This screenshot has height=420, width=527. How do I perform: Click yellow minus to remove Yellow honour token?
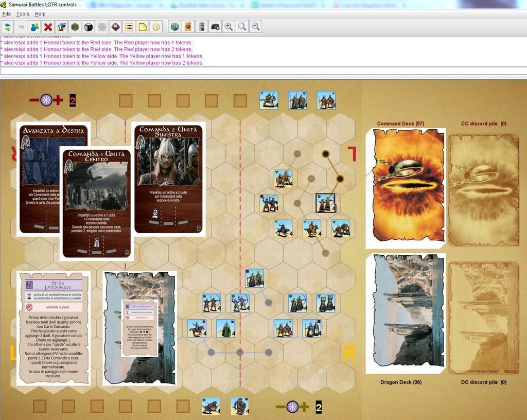click(280, 407)
